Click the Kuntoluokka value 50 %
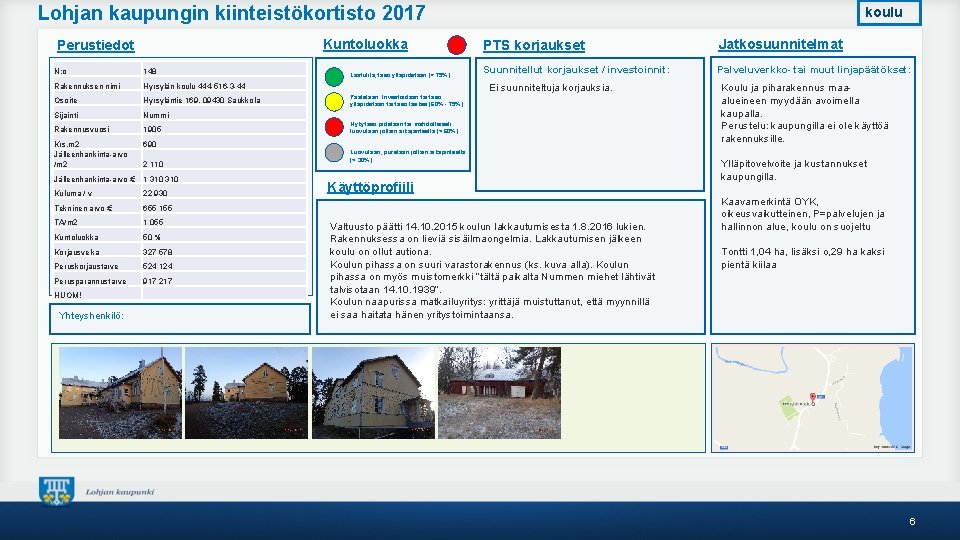960x540 pixels. [152, 237]
